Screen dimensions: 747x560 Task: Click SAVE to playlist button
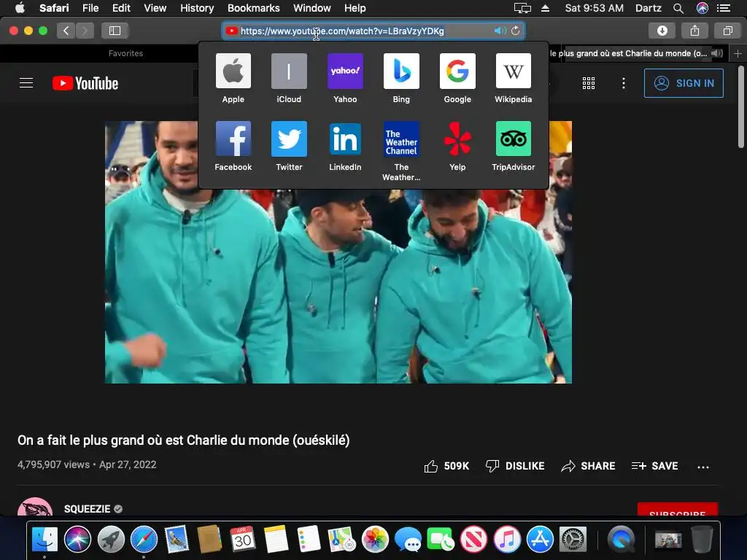click(655, 466)
